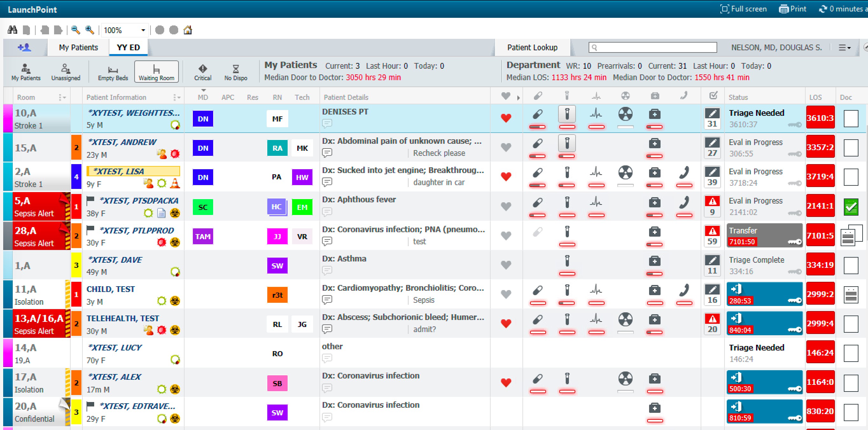Click phone consult icon in XTEST, LISA row
Image resolution: width=868 pixels, height=430 pixels.
point(684,173)
